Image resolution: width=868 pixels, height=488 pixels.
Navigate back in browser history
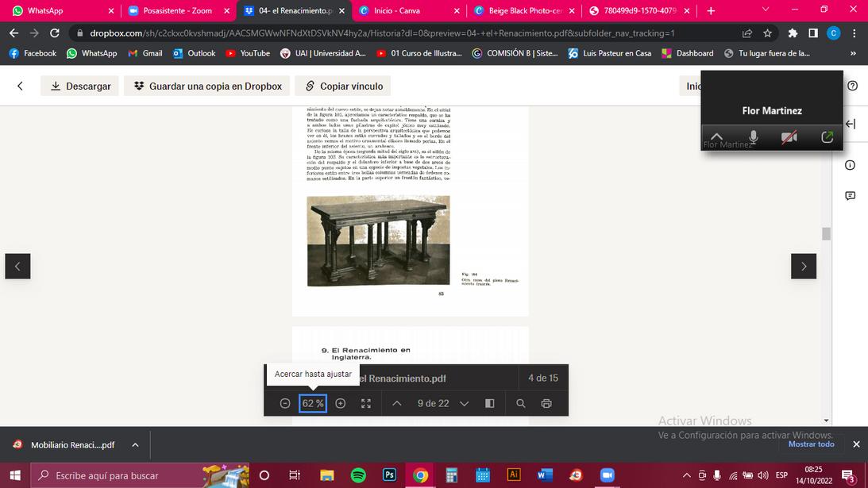[14, 33]
